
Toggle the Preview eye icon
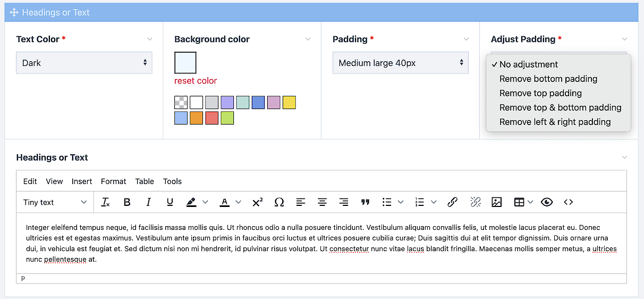coord(547,202)
